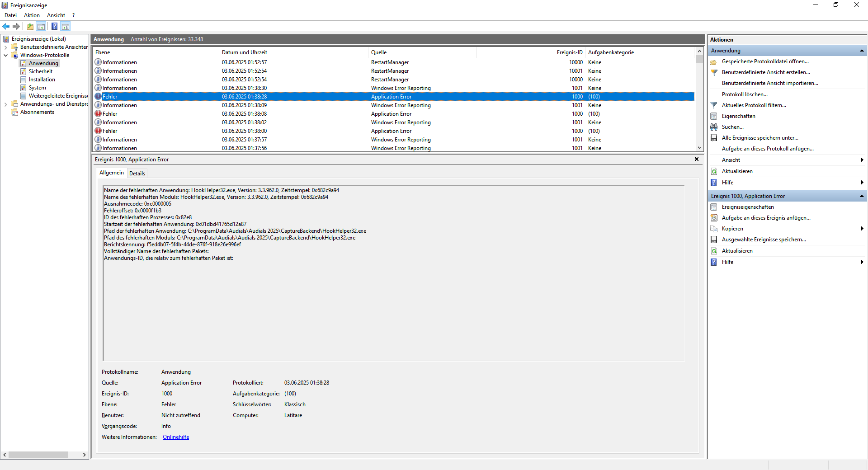Viewport: 868px width, 470px height.
Task: Click the event description text box
Action: pos(393,273)
